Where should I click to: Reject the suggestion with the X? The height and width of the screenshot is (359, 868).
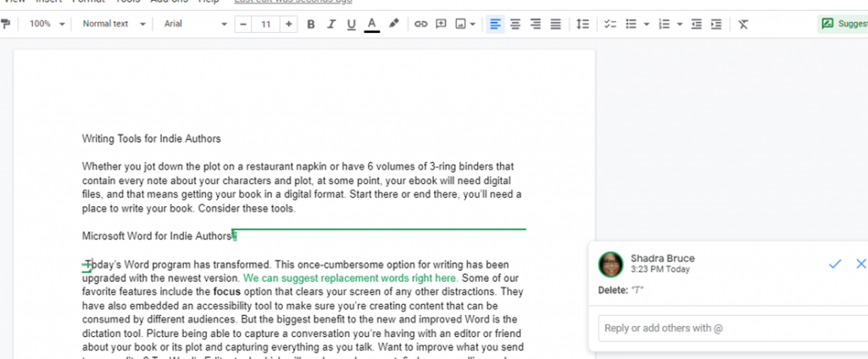tap(861, 264)
